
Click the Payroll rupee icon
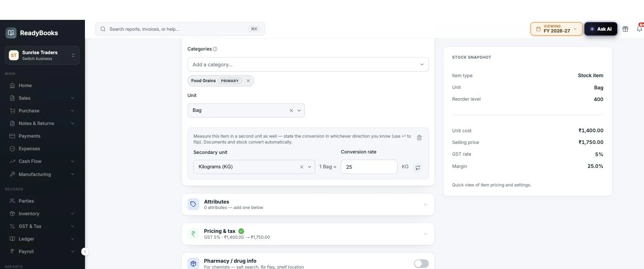pos(12,251)
